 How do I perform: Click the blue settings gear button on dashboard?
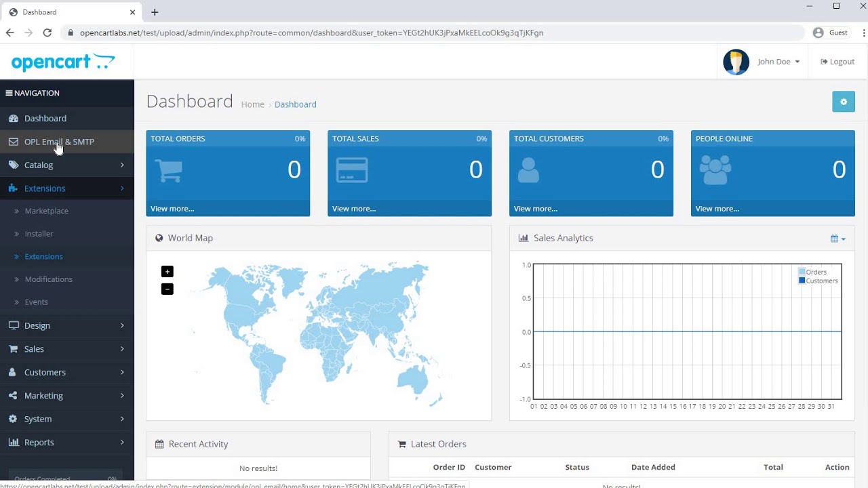tap(844, 102)
